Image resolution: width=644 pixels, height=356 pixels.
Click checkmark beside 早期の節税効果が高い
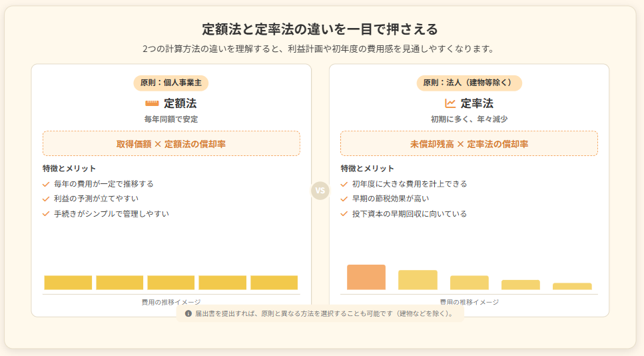pyautogui.click(x=344, y=199)
